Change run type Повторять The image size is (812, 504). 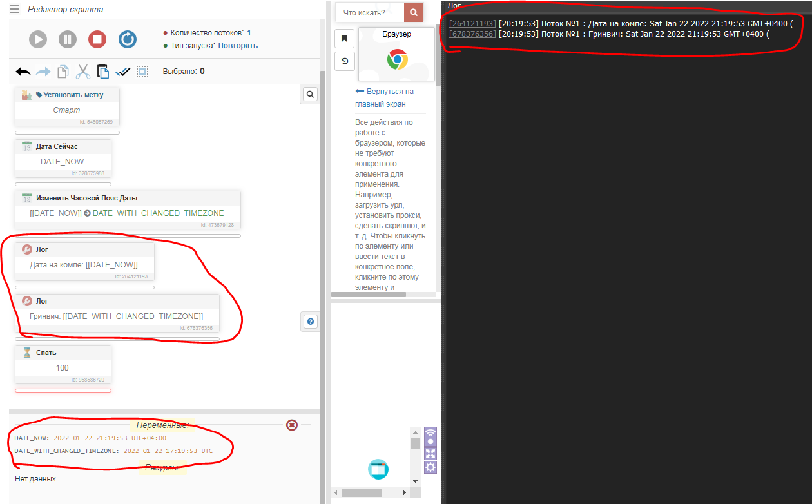point(238,46)
